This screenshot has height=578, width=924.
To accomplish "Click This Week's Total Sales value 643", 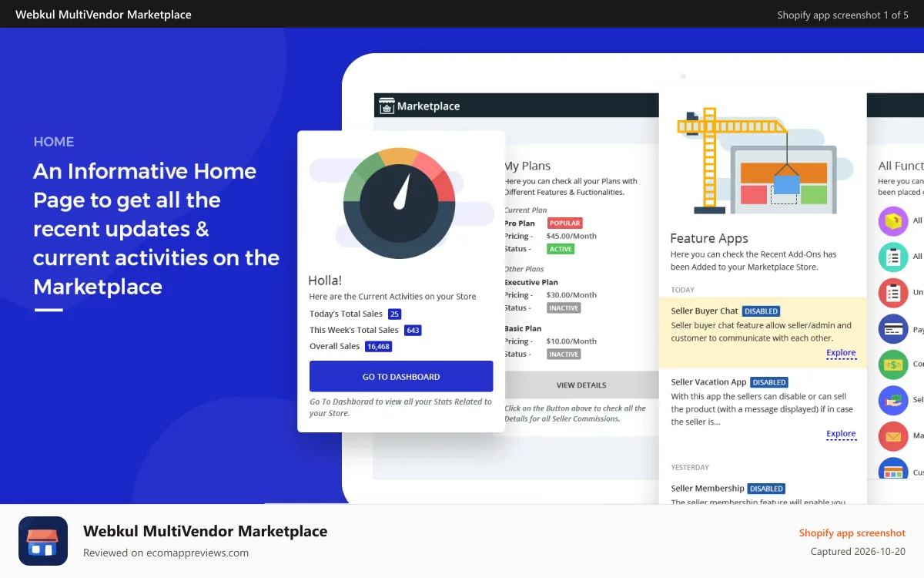I will click(x=413, y=330).
